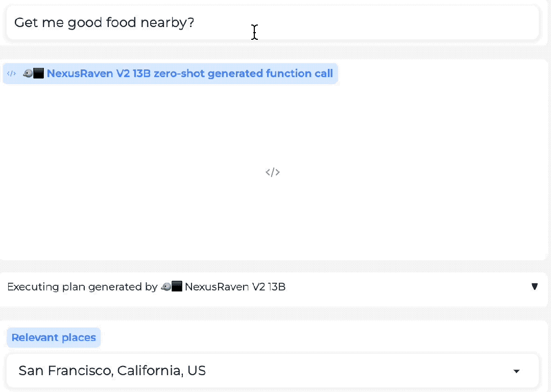Click the centered code placeholder icon
This screenshot has width=551, height=392.
[x=273, y=172]
